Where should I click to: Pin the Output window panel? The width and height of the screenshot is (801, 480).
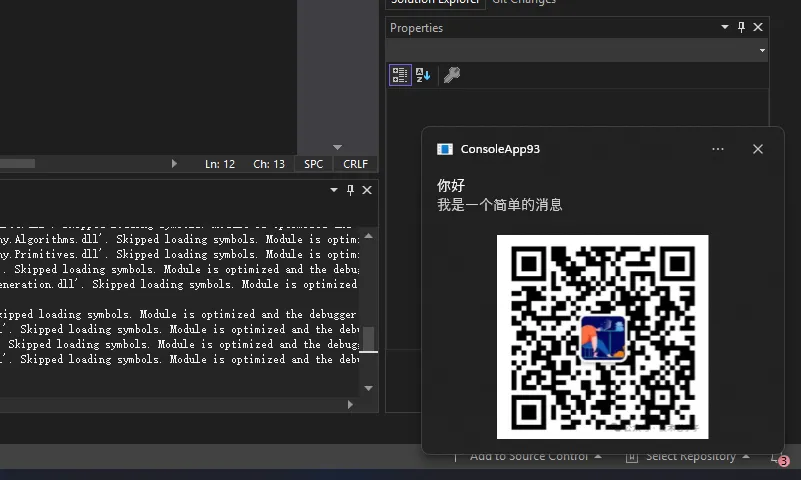[x=350, y=190]
